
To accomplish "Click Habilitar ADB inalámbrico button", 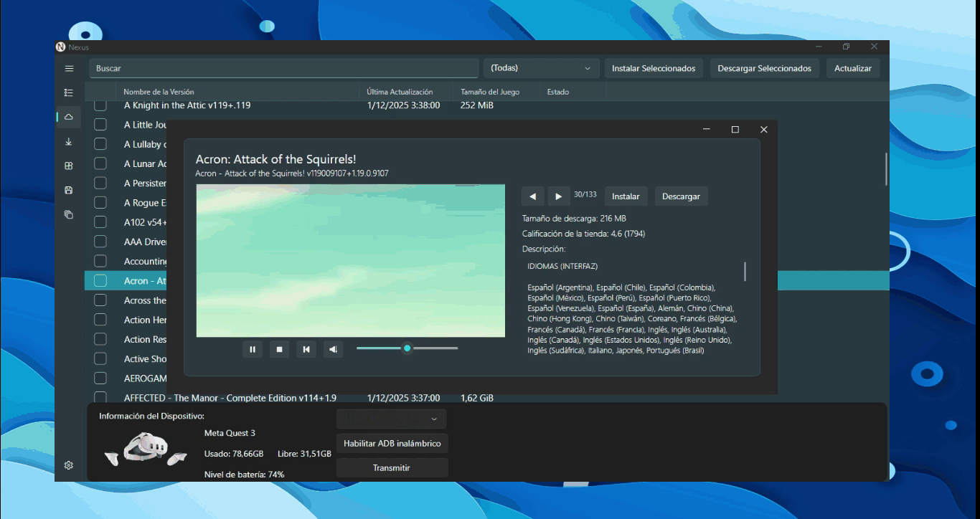I will pos(392,444).
